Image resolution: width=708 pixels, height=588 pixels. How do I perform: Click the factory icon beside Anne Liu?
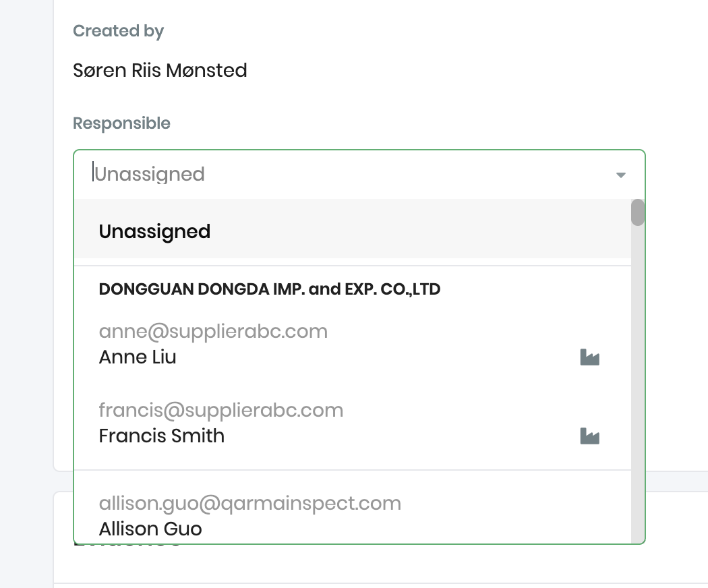point(590,357)
